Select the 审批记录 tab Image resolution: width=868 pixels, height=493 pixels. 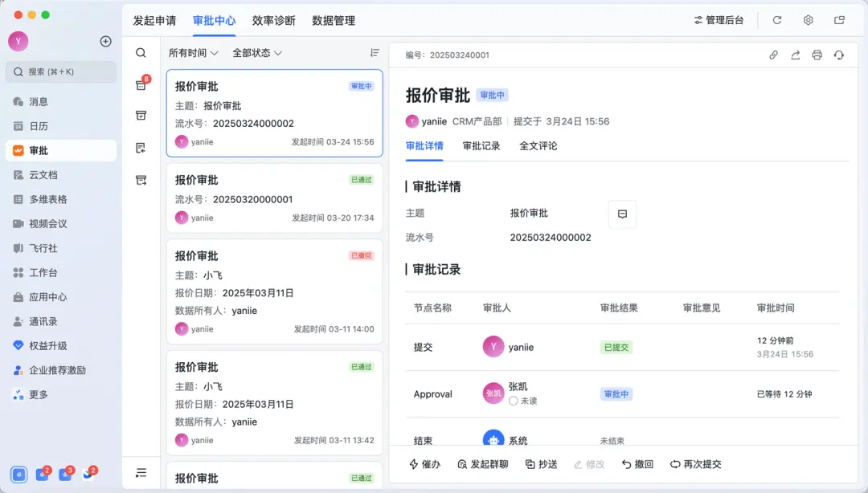coord(481,146)
